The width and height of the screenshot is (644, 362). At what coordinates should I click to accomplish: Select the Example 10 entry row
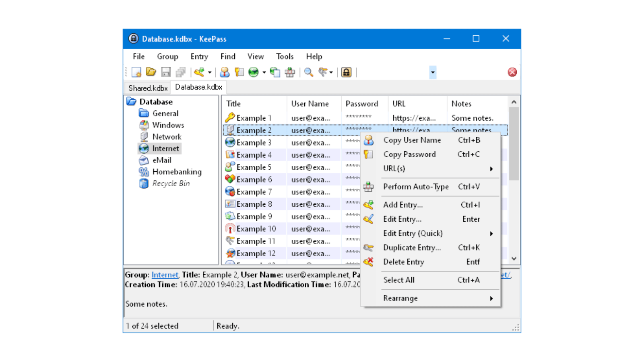[291, 228]
